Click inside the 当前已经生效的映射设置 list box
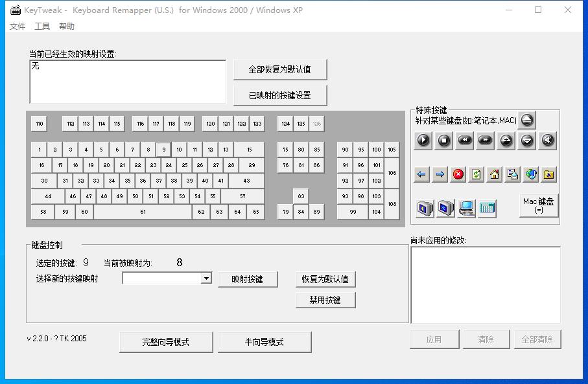Viewport: 588px width, 384px height. coord(128,82)
